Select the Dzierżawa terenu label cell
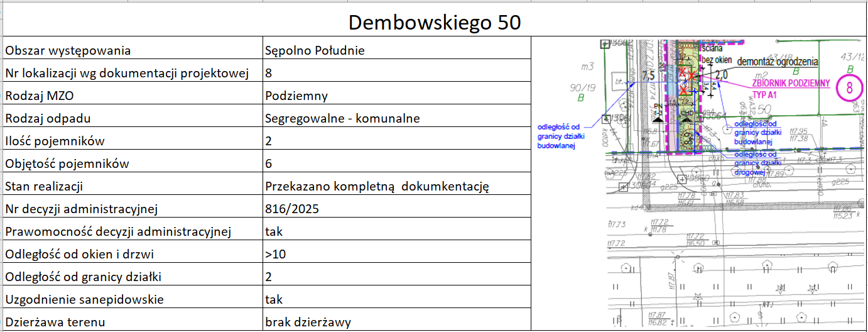 [54, 322]
